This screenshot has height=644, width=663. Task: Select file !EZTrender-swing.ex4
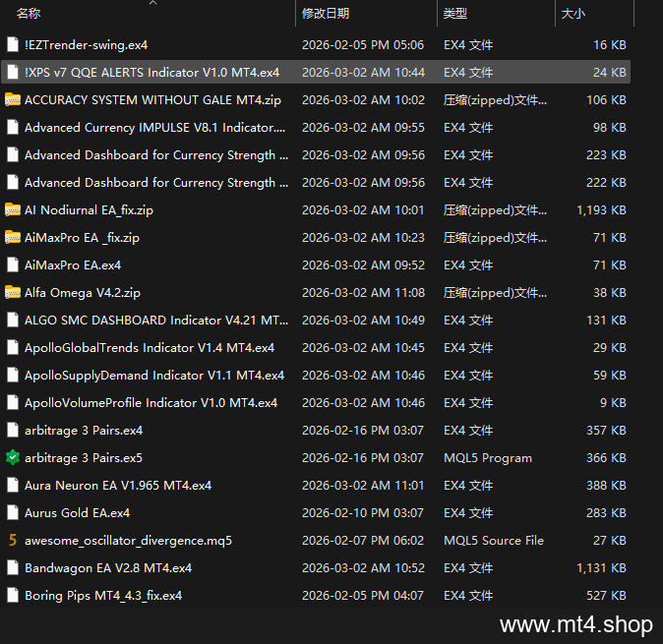point(86,45)
